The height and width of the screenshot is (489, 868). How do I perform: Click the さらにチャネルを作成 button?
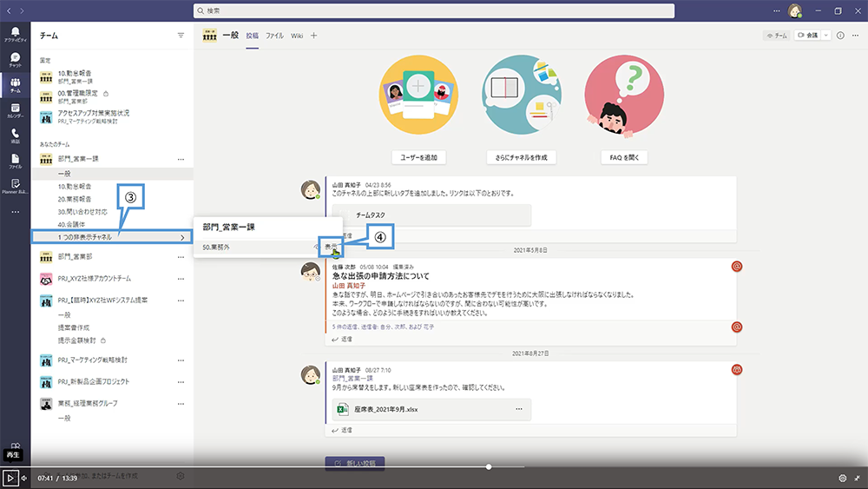coord(521,157)
